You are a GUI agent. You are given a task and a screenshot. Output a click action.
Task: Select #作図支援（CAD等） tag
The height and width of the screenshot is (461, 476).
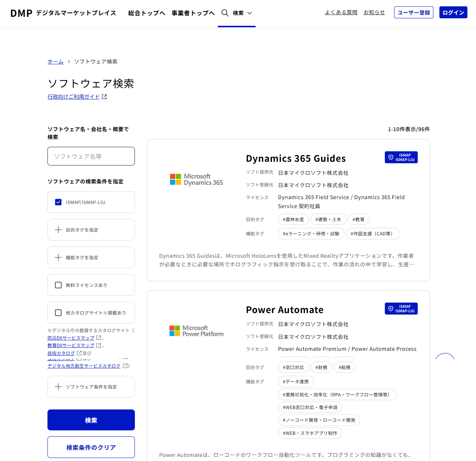click(373, 233)
